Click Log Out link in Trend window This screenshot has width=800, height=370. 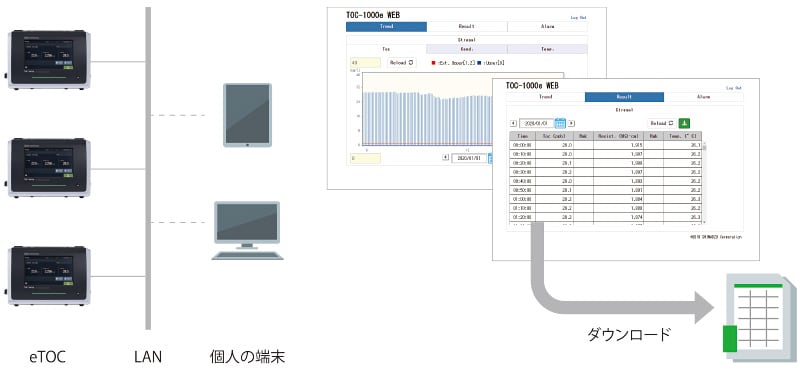click(578, 17)
